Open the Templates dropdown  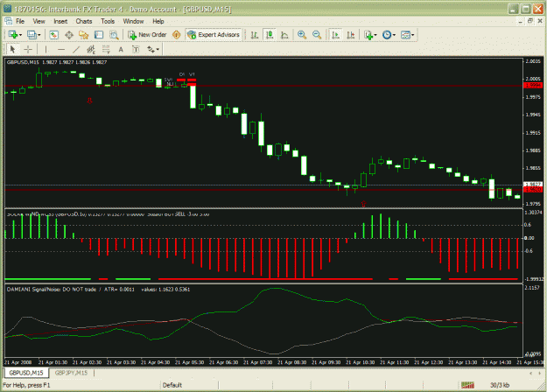408,35
